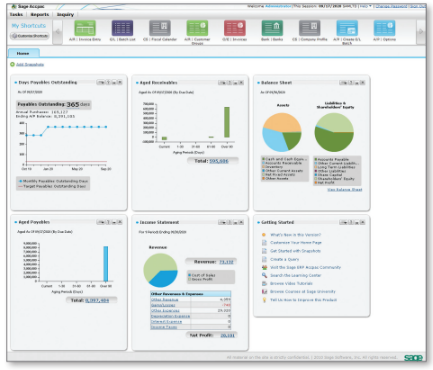Viewport: 433px width, 370px height.
Task: Click the tall Over 90 bar in Aged Receivables
Action: (227, 122)
